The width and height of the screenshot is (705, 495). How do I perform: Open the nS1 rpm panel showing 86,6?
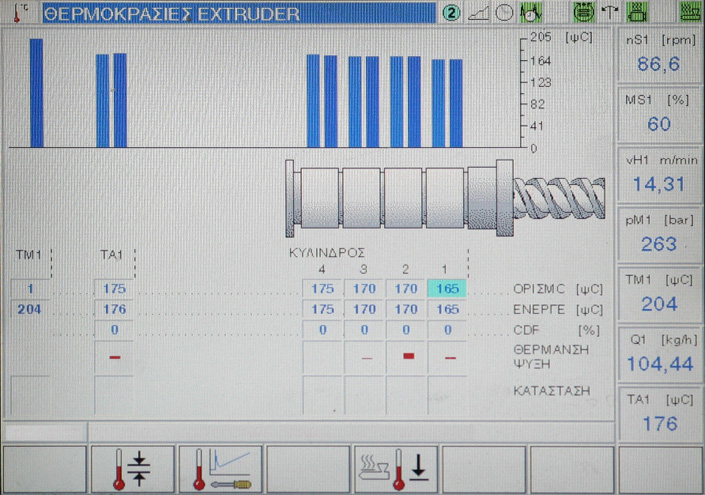pyautogui.click(x=659, y=55)
